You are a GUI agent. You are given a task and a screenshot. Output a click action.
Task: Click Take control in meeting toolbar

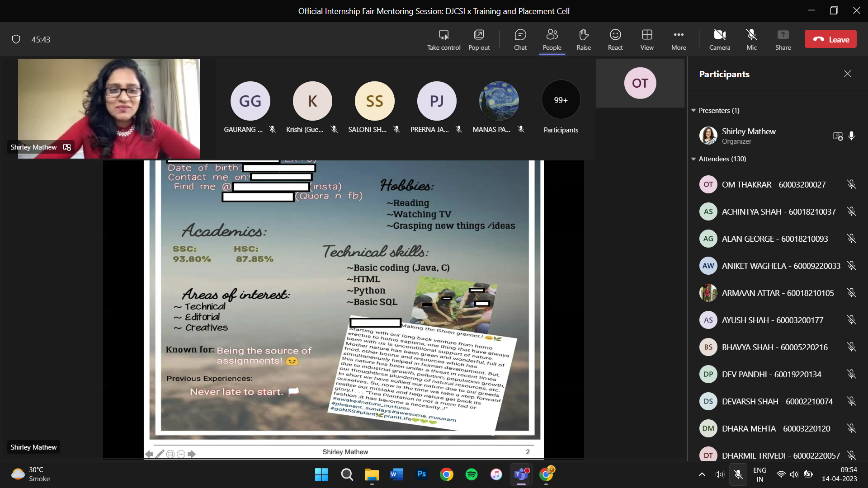click(443, 40)
